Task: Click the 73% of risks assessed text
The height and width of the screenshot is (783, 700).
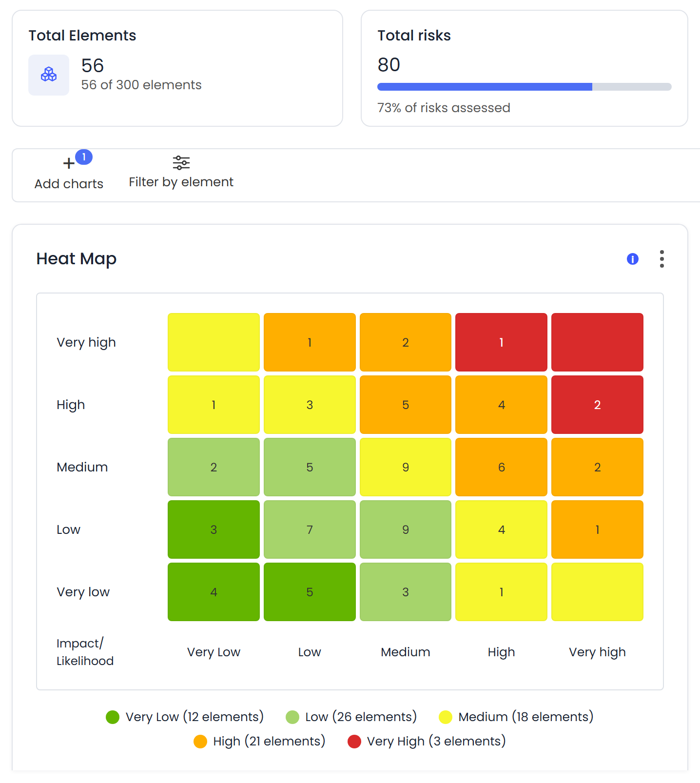Action: [444, 108]
